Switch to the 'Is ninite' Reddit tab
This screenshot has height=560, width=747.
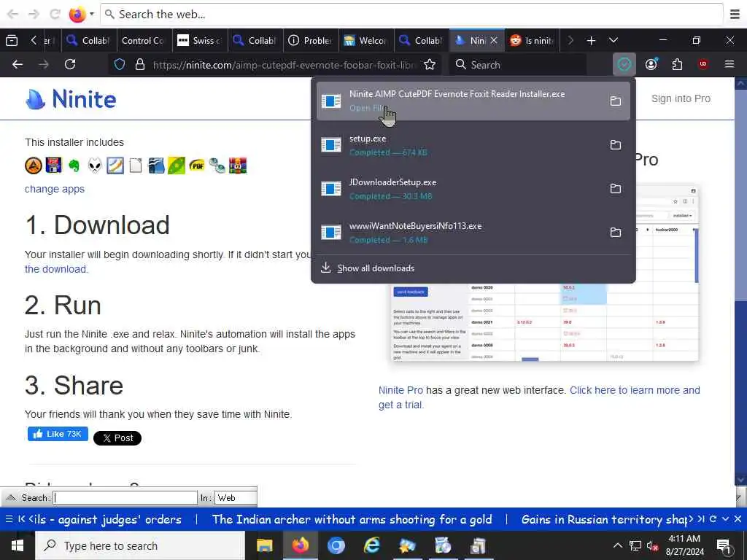coord(533,41)
